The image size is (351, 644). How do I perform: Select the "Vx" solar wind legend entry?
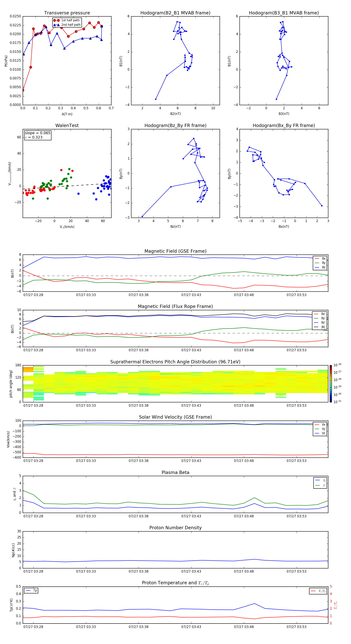click(x=320, y=424)
